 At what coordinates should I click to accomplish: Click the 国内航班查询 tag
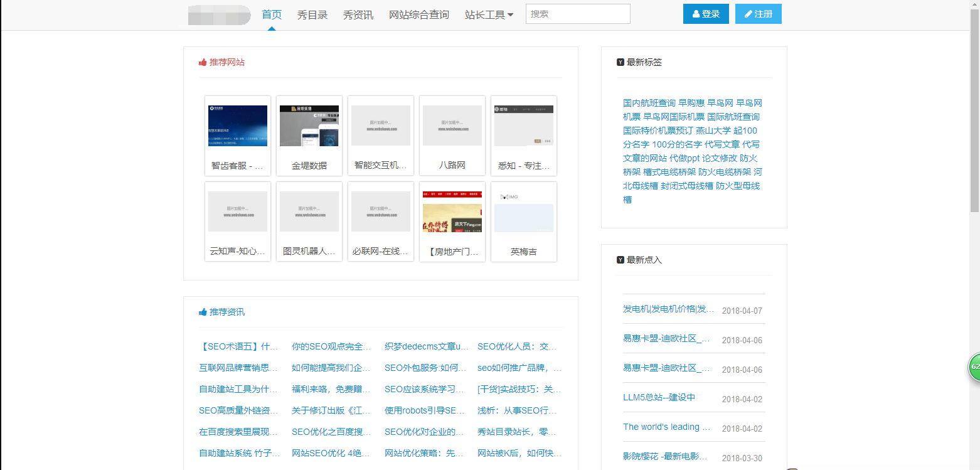coord(649,103)
